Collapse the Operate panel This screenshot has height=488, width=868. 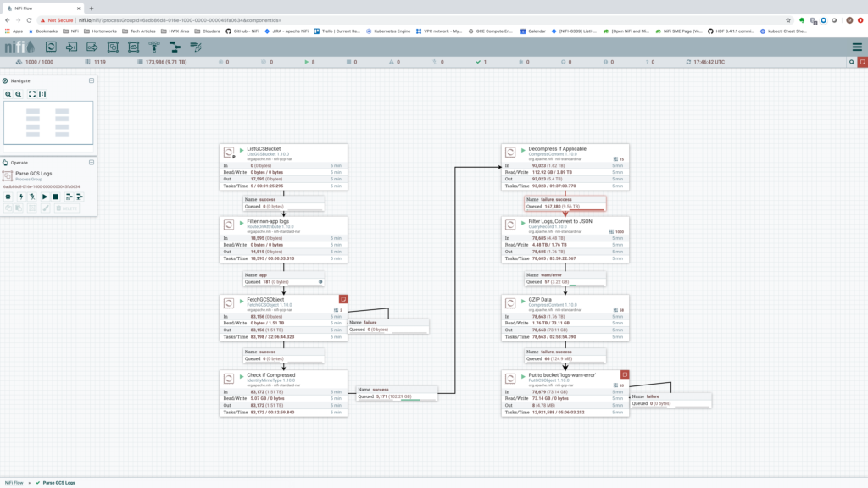pos(92,162)
